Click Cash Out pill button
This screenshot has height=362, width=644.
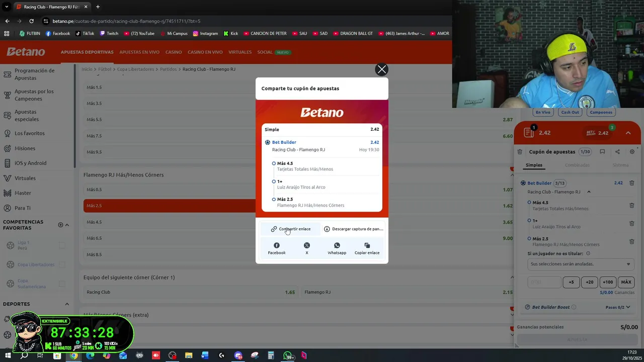pos(570,112)
